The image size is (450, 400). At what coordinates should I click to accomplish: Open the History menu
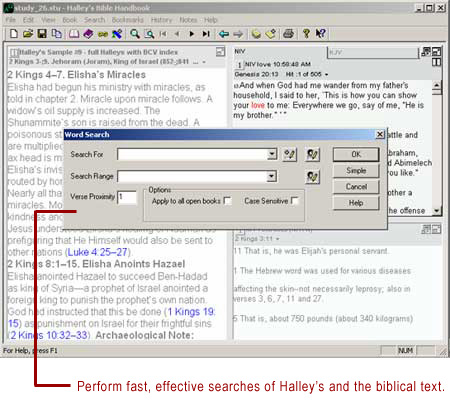tap(161, 20)
